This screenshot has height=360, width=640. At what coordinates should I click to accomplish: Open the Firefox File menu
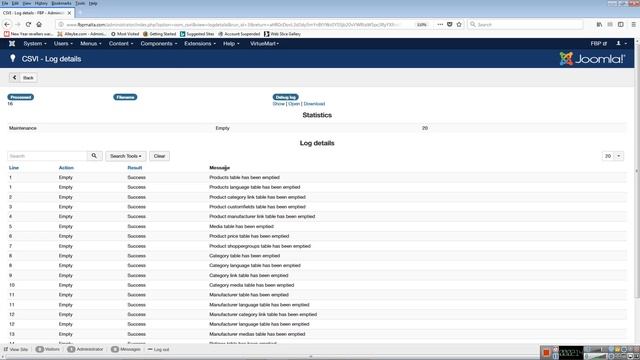point(5,3)
